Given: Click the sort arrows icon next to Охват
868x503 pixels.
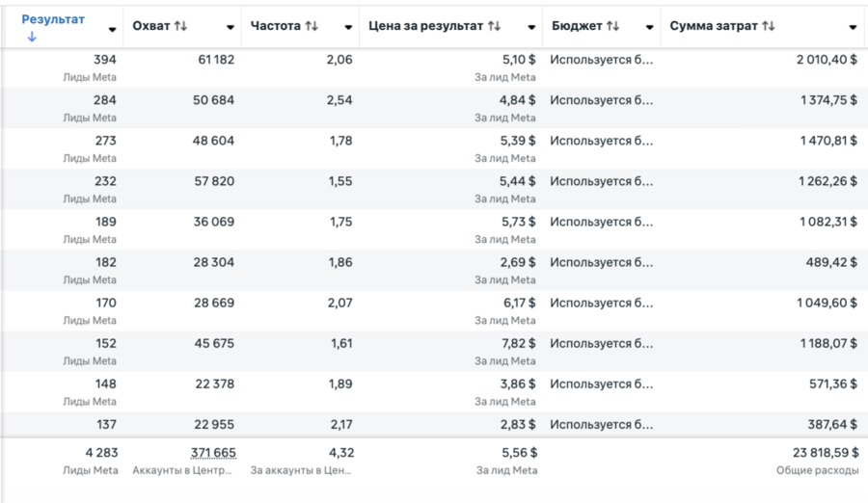Looking at the screenshot, I should coord(180,26).
